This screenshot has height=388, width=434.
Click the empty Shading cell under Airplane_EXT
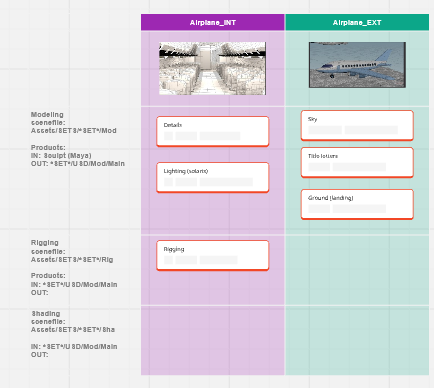tap(357, 341)
